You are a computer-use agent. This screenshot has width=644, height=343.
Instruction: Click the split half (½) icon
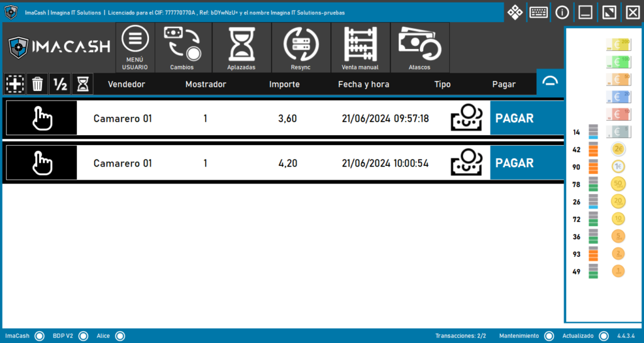pos(60,84)
